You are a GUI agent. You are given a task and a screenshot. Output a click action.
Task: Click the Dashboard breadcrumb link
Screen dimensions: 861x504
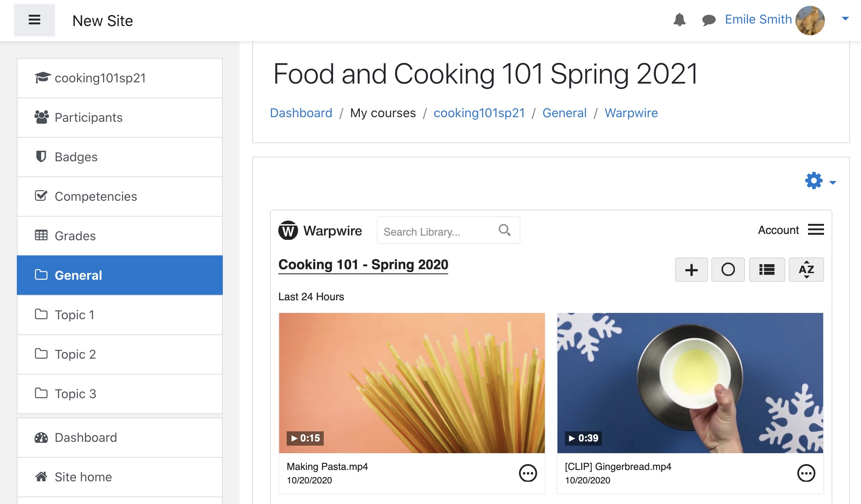click(301, 113)
